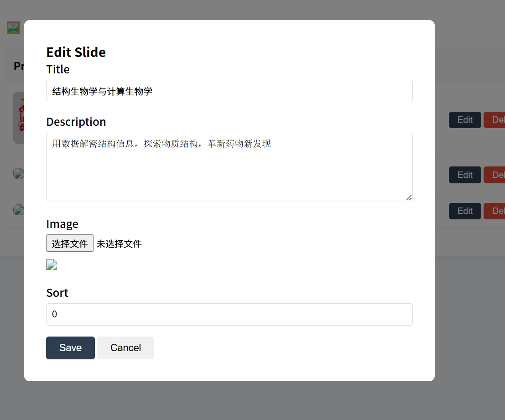Click the 未选择文件 file status text
This screenshot has width=505, height=420.
119,244
